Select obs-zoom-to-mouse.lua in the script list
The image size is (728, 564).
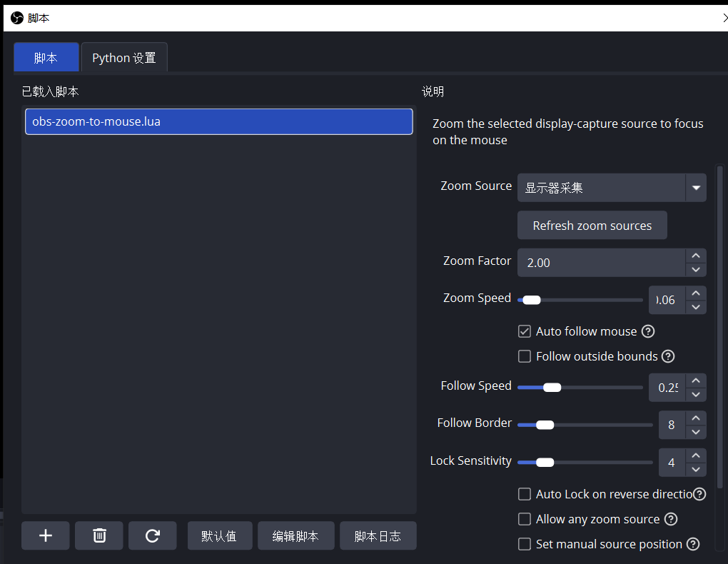click(x=218, y=121)
